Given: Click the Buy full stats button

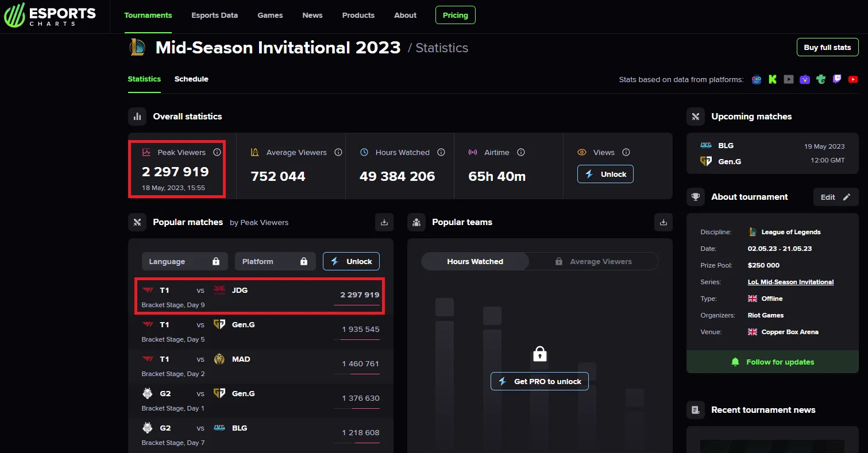Looking at the screenshot, I should click(828, 47).
